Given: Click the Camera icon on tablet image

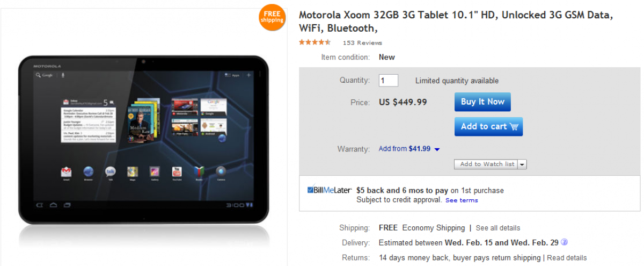Looking at the screenshot, I should [221, 172].
